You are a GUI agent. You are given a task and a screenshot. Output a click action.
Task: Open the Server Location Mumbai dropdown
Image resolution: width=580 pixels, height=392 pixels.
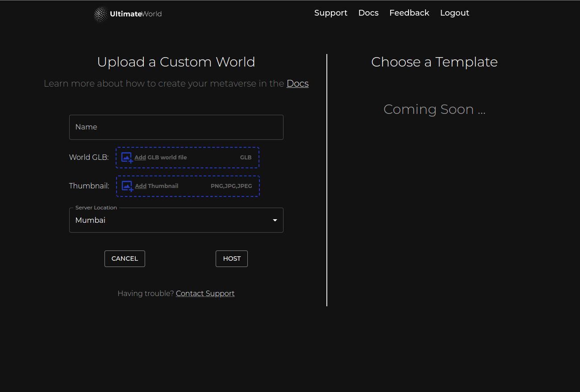tap(176, 220)
